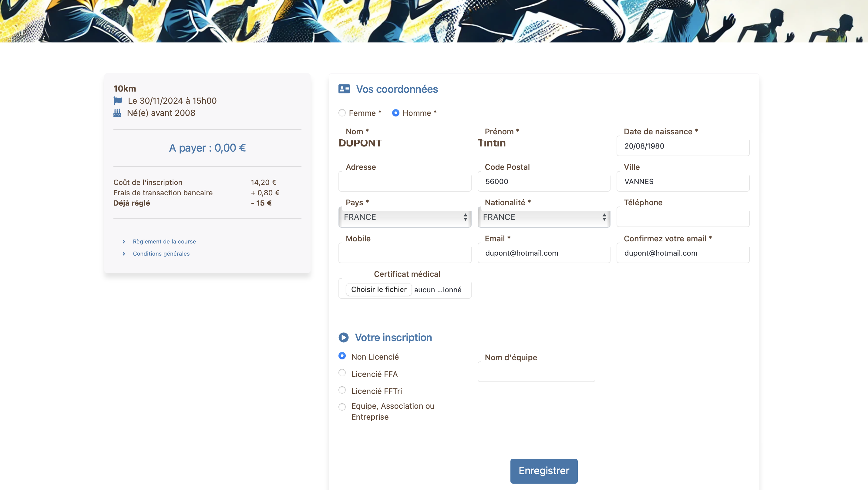
Task: Click chevron before Règlement de la course
Action: pyautogui.click(x=124, y=241)
